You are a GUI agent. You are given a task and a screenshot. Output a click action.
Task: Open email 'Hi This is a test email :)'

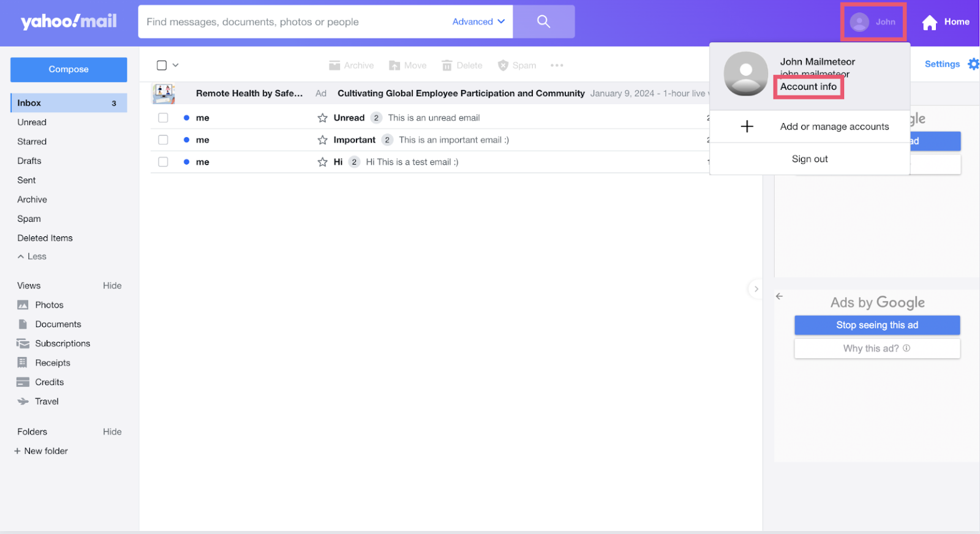pyautogui.click(x=412, y=162)
